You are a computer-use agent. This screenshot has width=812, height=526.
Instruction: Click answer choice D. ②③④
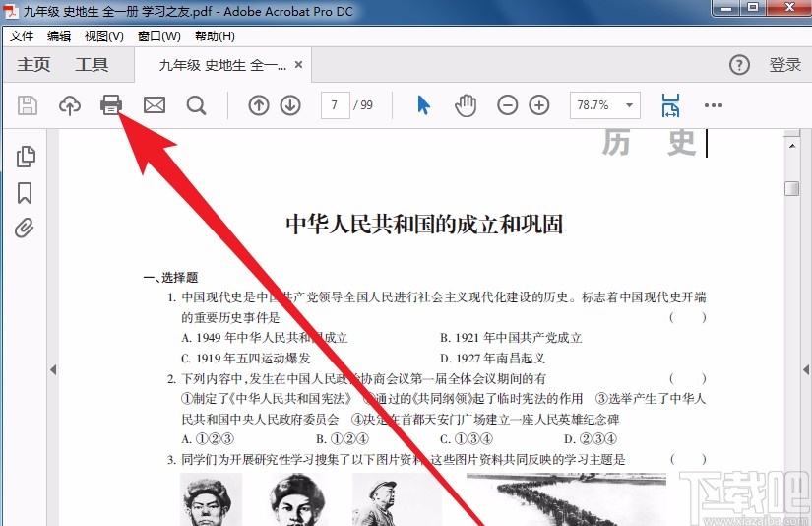591,439
